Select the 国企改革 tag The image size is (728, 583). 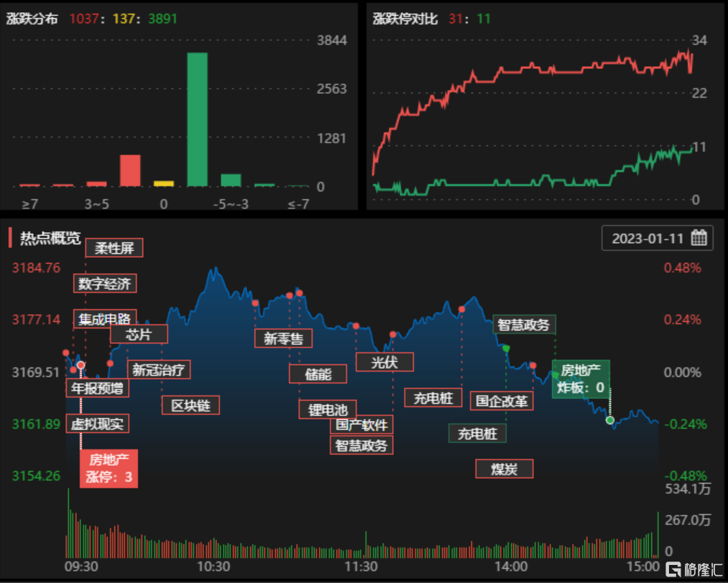[x=502, y=401]
